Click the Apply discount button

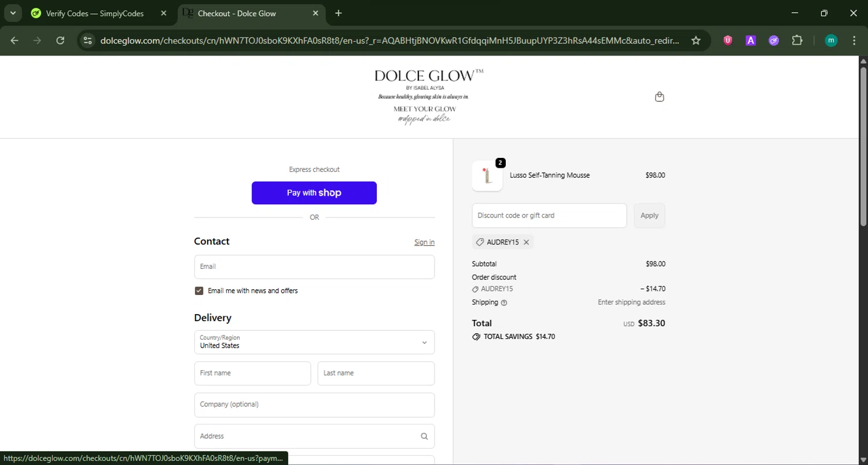coord(649,215)
